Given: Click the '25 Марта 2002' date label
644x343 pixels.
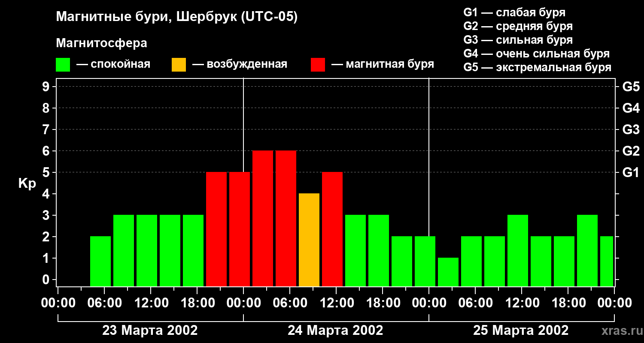Looking at the screenshot, I should pyautogui.click(x=521, y=331).
